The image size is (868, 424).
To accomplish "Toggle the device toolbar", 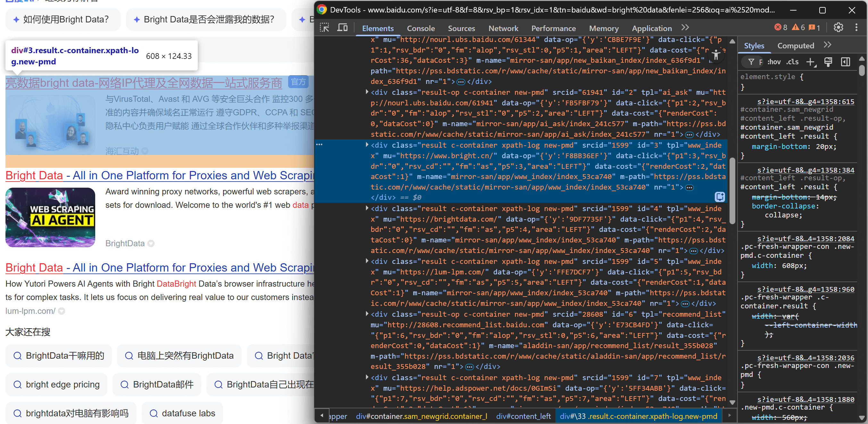I will tap(342, 27).
